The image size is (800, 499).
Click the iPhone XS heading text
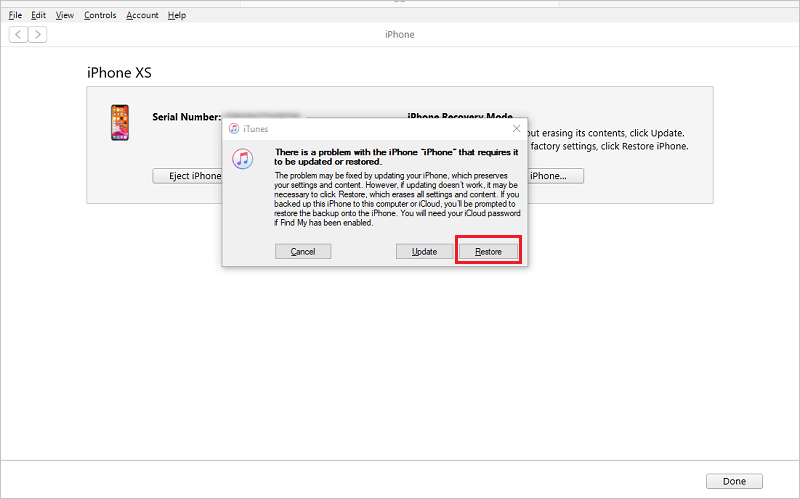(x=119, y=73)
